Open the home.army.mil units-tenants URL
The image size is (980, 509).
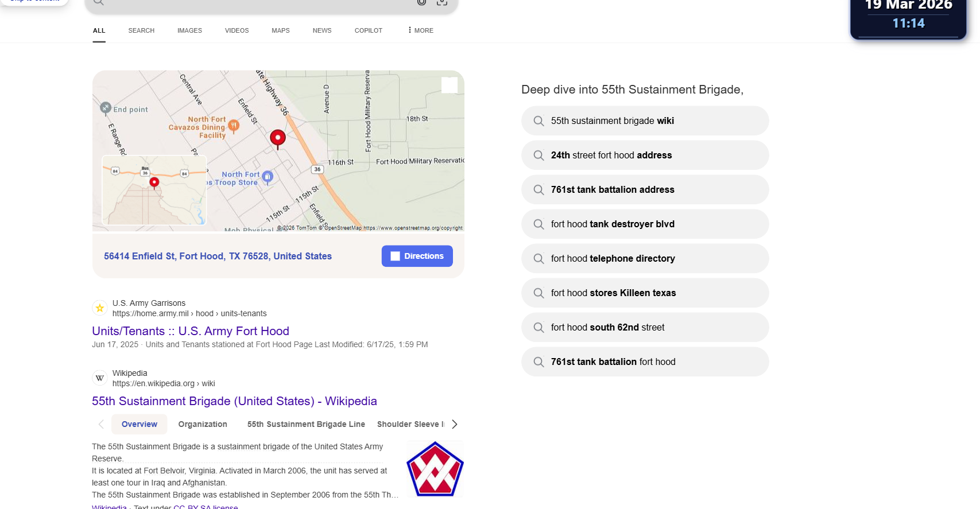pyautogui.click(x=189, y=313)
